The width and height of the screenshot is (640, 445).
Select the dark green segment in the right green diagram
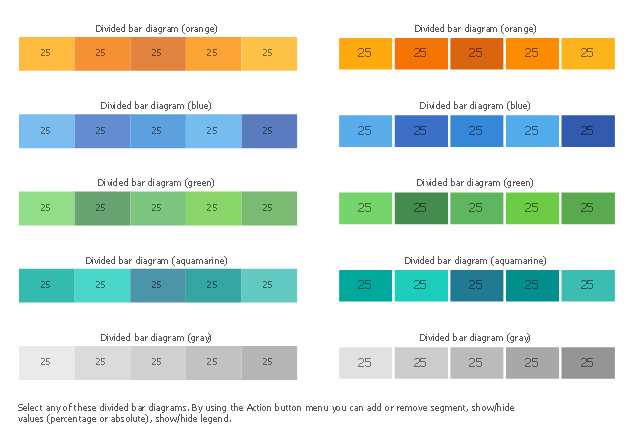[420, 208]
